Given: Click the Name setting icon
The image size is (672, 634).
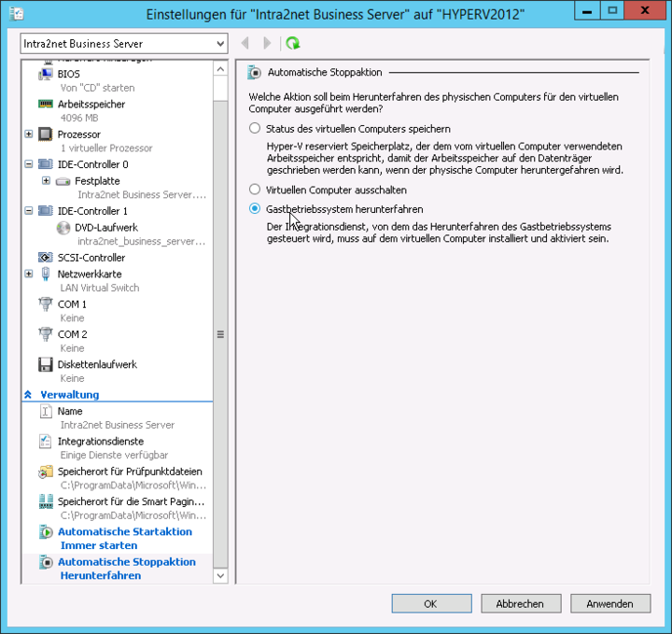Looking at the screenshot, I should pyautogui.click(x=46, y=411).
